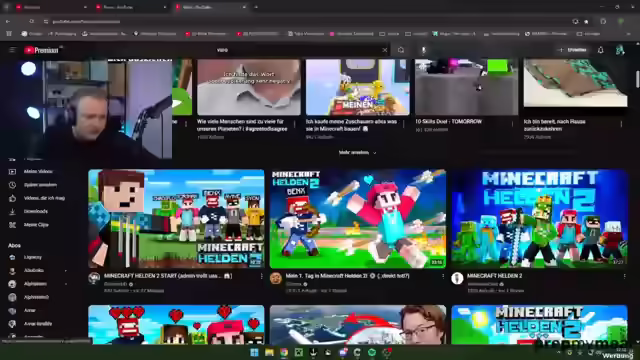Switch to the middle browser tab
Screen dimensions: 640x360
131,7
